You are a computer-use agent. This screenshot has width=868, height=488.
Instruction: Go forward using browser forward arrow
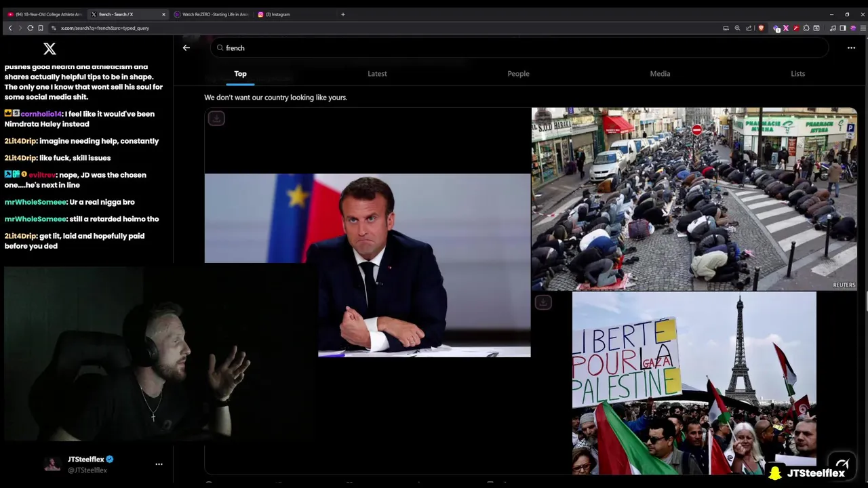(20, 28)
